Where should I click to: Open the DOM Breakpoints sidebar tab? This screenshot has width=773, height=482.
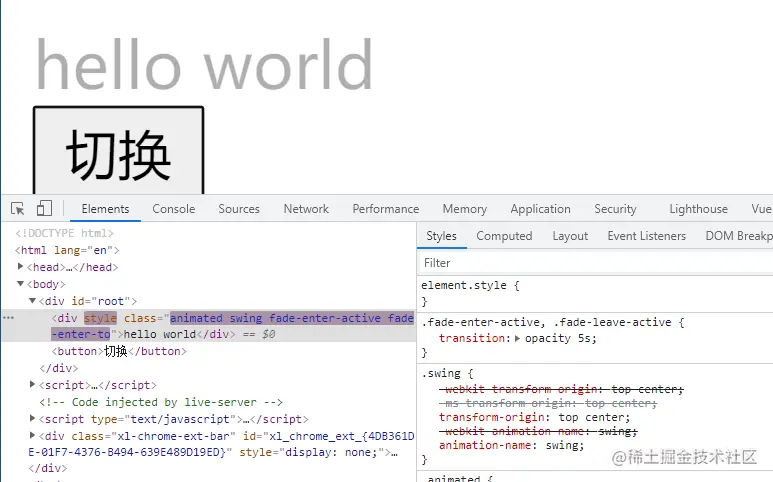tap(738, 236)
